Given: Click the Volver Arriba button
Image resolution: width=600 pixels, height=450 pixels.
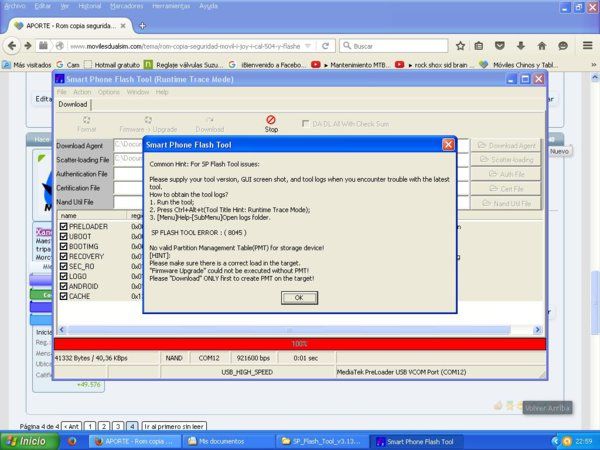Looking at the screenshot, I should pos(547,408).
